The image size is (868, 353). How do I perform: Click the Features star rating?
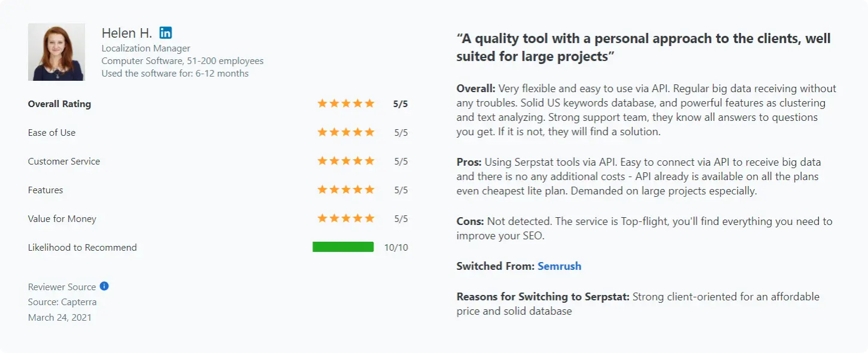click(345, 190)
